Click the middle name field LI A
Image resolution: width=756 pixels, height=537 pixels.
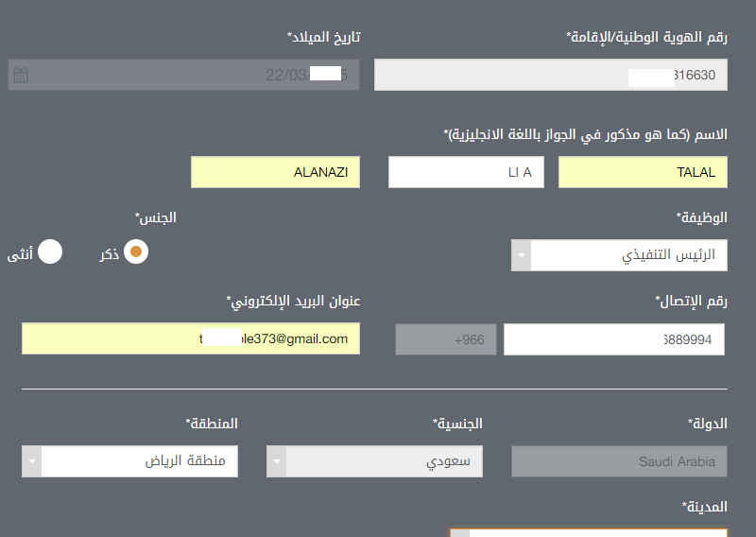click(466, 172)
